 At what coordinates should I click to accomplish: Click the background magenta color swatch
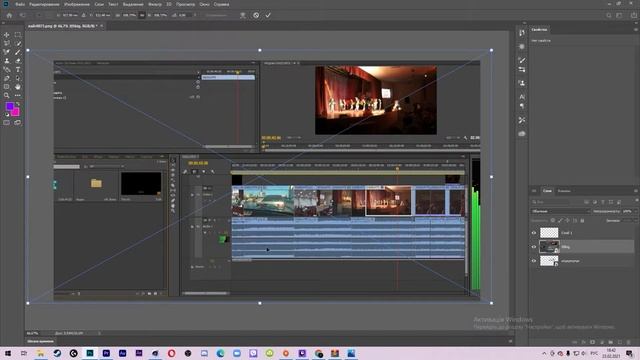click(16, 112)
